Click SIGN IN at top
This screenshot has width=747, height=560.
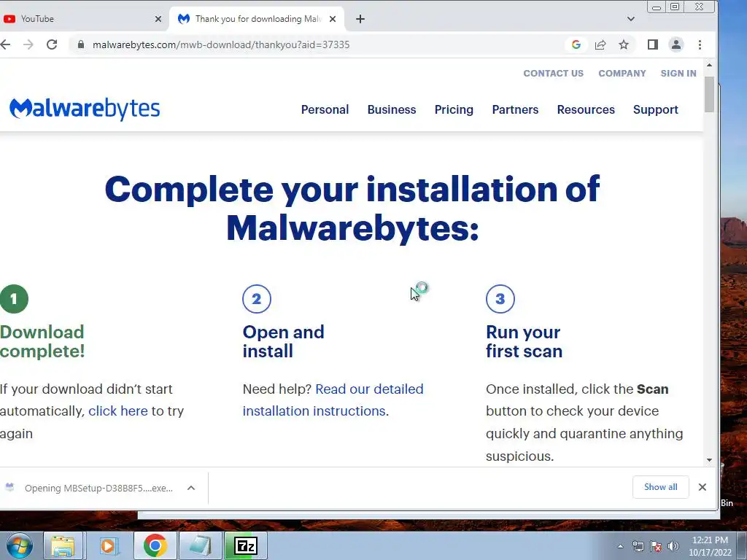(678, 74)
